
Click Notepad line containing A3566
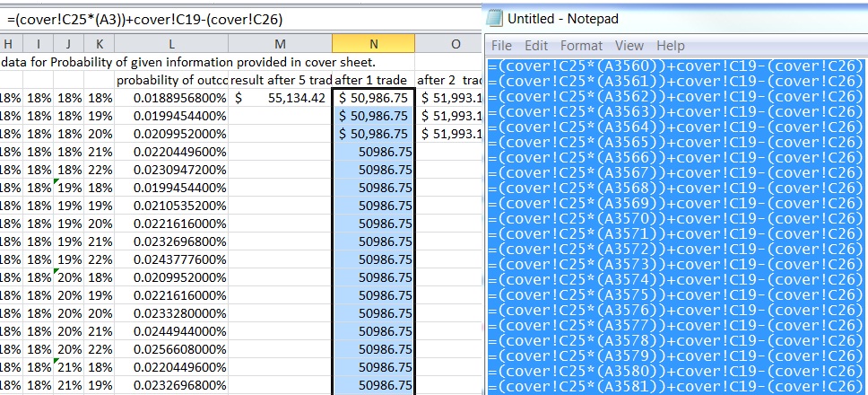click(676, 157)
